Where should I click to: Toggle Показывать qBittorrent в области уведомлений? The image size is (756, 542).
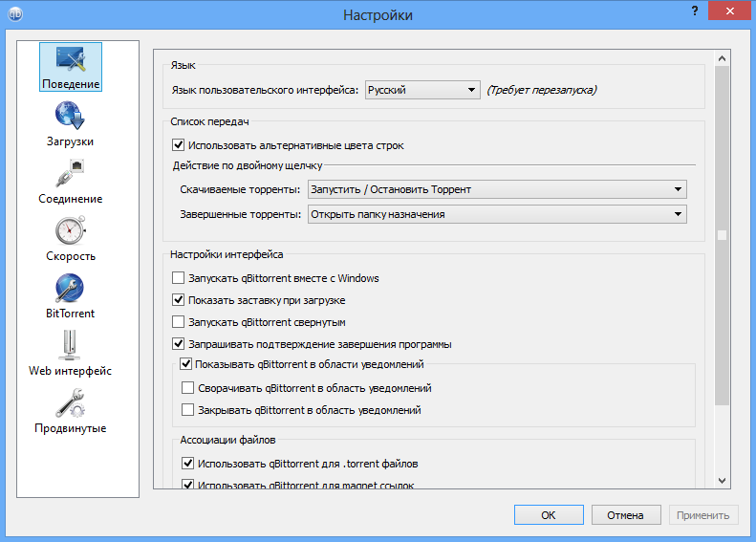pyautogui.click(x=185, y=363)
